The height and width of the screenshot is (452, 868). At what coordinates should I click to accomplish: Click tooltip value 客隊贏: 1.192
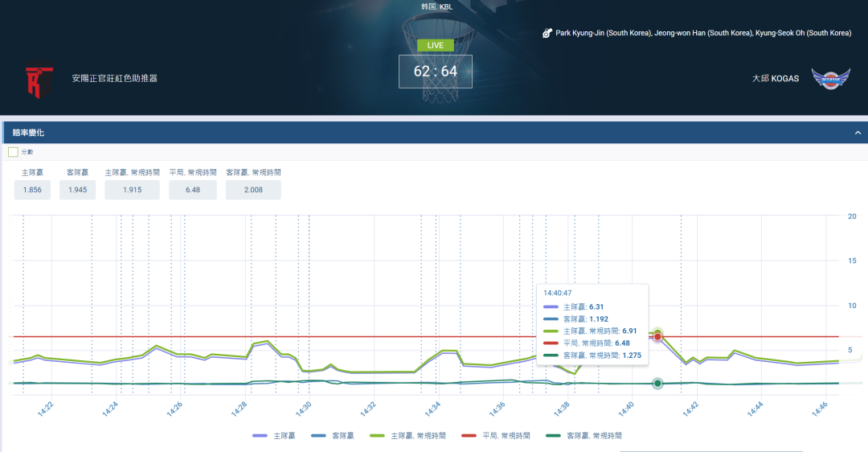[x=586, y=319]
